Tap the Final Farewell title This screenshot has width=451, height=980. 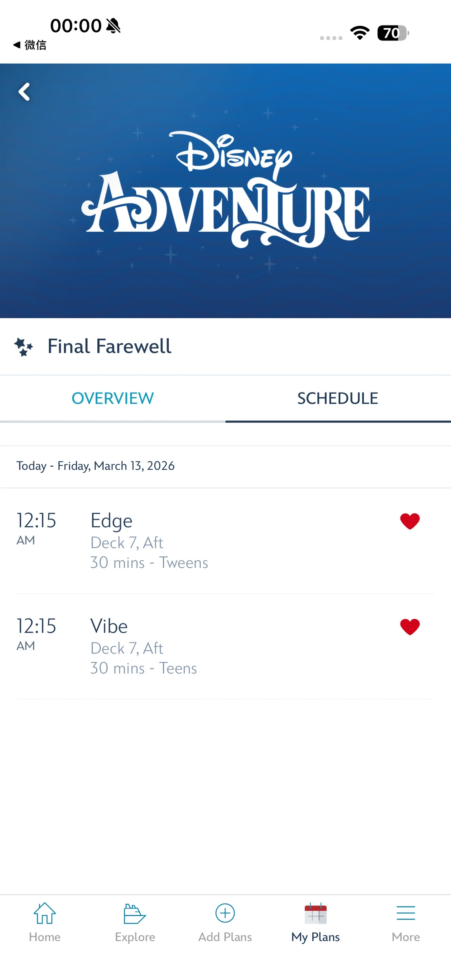click(109, 347)
